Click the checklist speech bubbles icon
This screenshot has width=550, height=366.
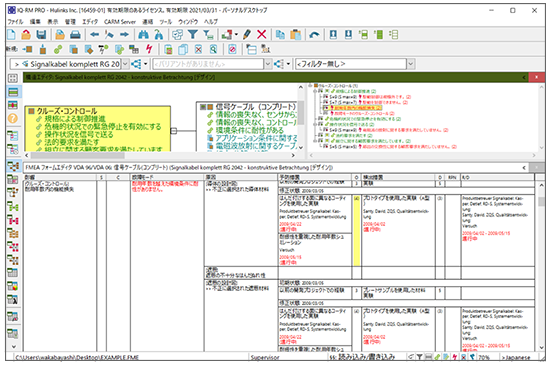click(x=177, y=34)
